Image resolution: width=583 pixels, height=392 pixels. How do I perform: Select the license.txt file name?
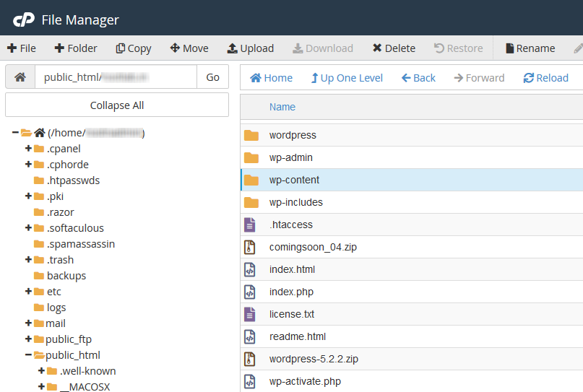[x=292, y=314]
